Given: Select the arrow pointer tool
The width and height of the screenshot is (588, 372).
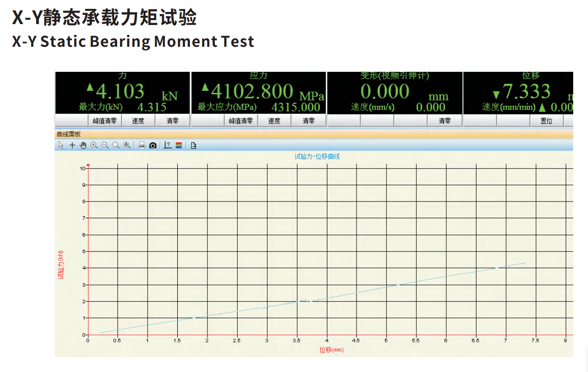Looking at the screenshot, I should click(x=61, y=145).
